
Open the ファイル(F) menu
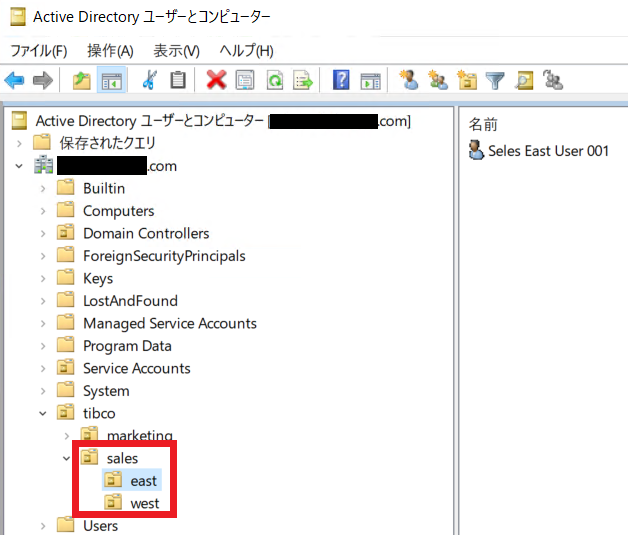[38, 51]
